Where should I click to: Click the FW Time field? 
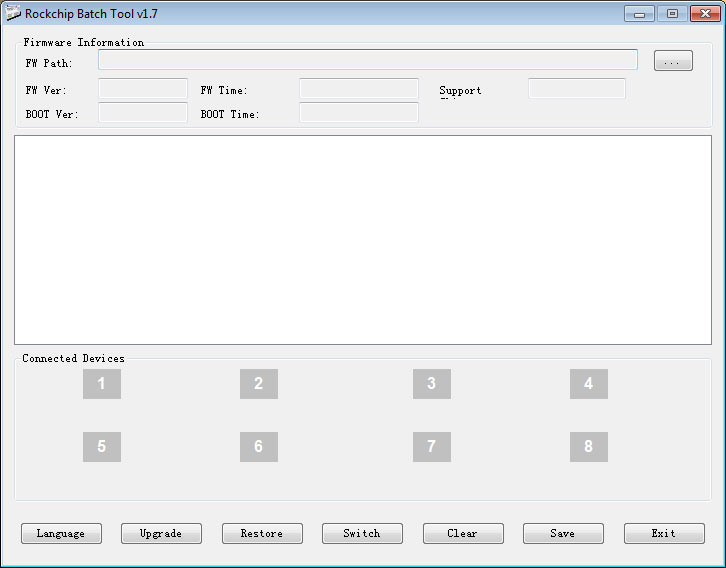coord(359,88)
